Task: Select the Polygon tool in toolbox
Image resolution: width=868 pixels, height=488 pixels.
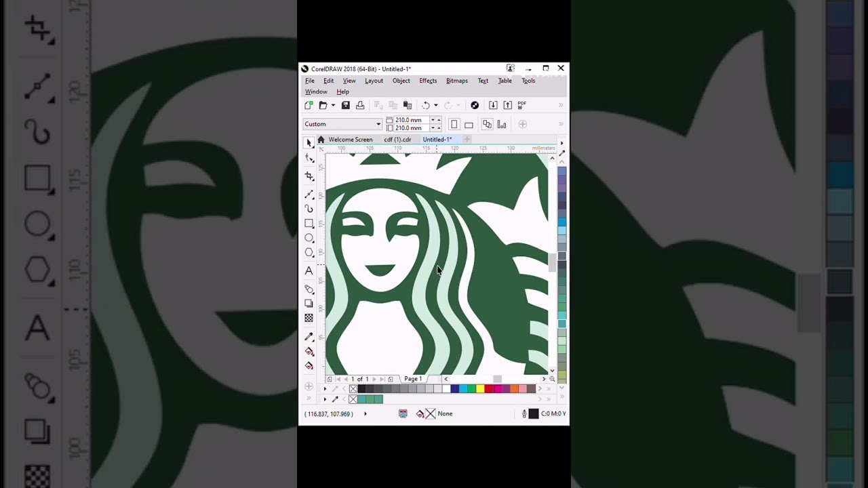Action: point(309,253)
